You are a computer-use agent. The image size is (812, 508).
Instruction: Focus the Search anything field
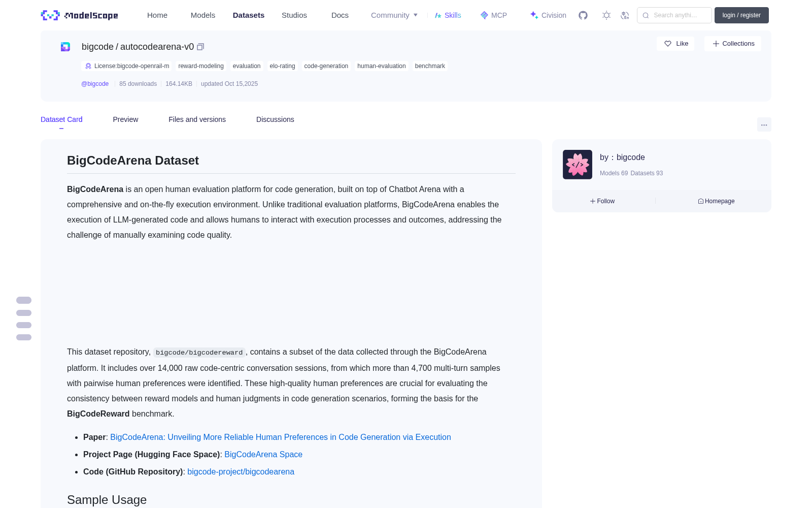tap(674, 15)
